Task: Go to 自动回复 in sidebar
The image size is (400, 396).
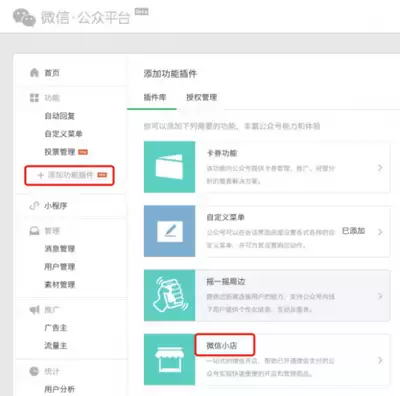Action: [60, 116]
